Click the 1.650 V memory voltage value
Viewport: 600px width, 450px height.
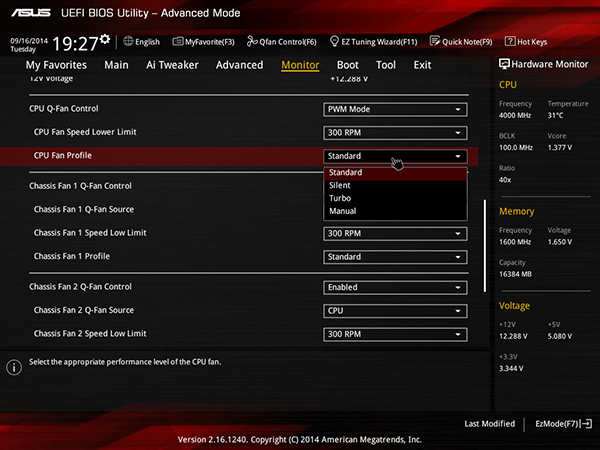pyautogui.click(x=560, y=242)
